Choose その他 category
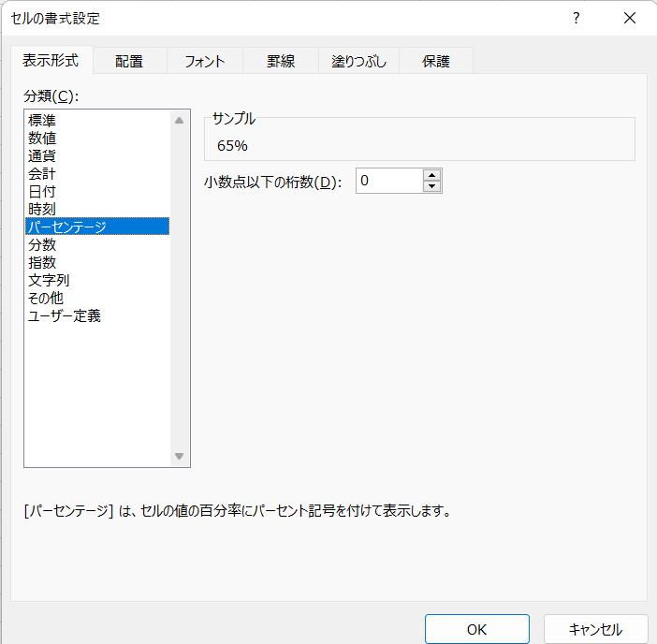 click(x=97, y=298)
